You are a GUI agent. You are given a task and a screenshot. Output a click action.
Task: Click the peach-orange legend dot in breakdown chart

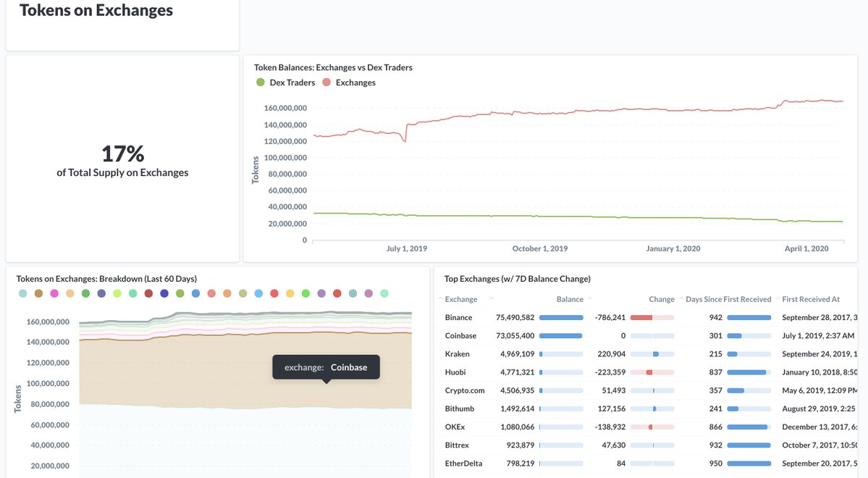tap(227, 293)
